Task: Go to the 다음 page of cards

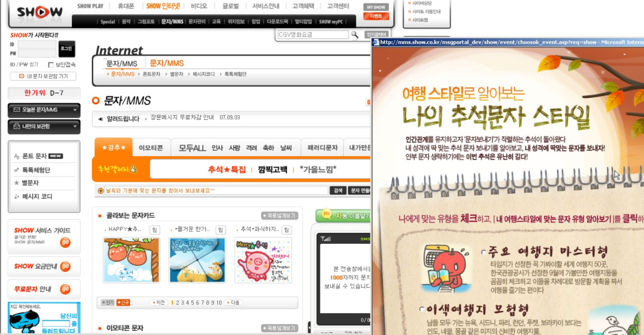Action: (x=234, y=303)
